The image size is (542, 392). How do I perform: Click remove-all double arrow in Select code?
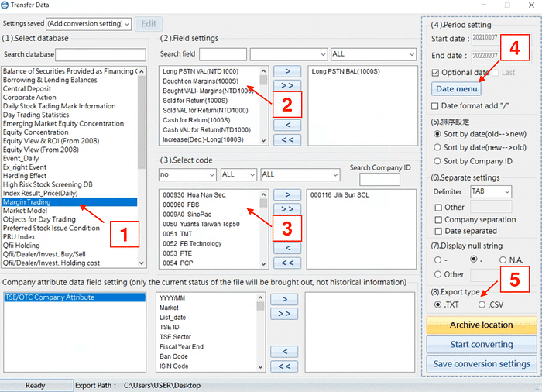[287, 263]
